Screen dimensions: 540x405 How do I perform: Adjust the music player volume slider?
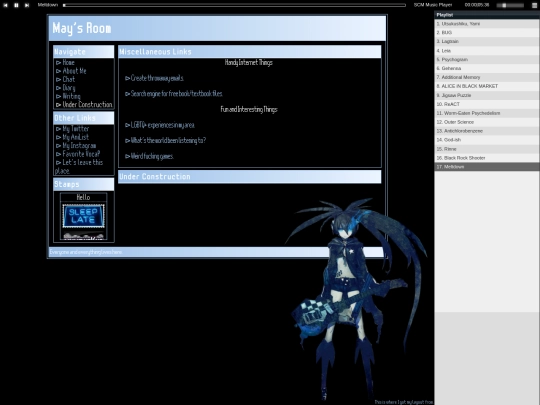[510, 5]
